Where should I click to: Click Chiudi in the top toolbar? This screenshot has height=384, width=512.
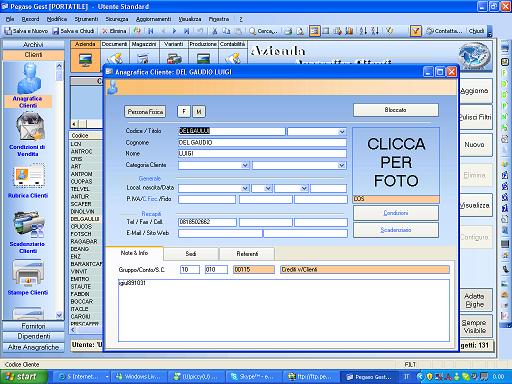[x=476, y=31]
